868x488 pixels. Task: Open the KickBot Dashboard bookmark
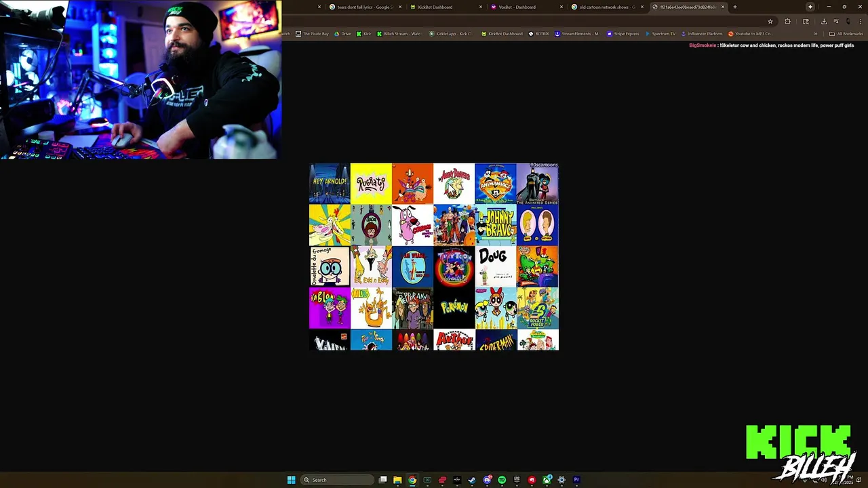pos(502,34)
